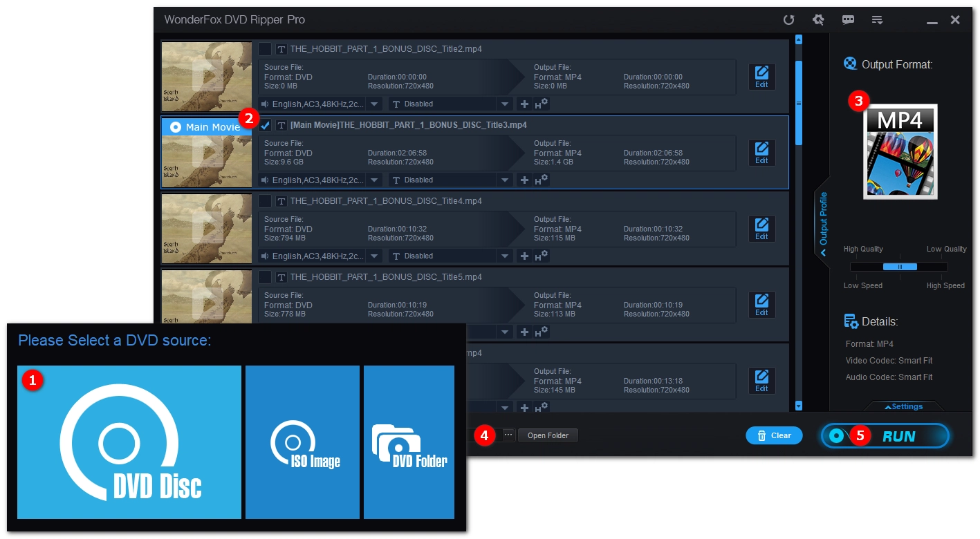Expand audio track dropdown on Title2

[x=374, y=104]
